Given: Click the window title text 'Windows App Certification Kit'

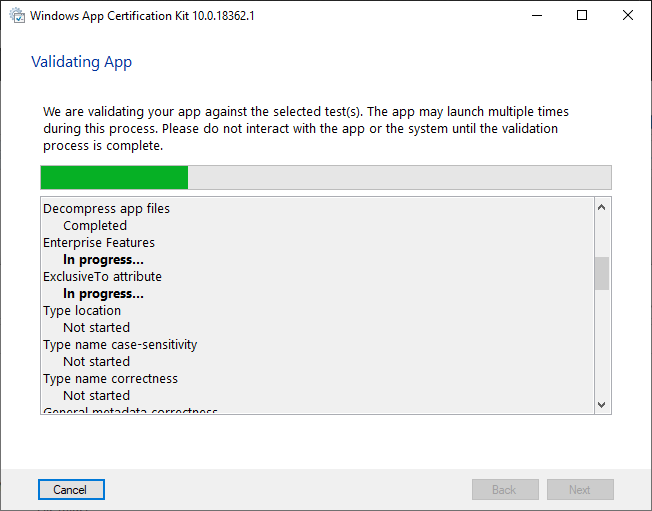Looking at the screenshot, I should tap(109, 16).
